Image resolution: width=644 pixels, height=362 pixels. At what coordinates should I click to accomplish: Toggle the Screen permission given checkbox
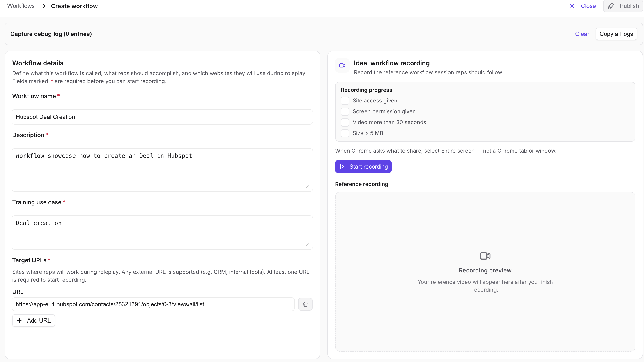(x=345, y=111)
